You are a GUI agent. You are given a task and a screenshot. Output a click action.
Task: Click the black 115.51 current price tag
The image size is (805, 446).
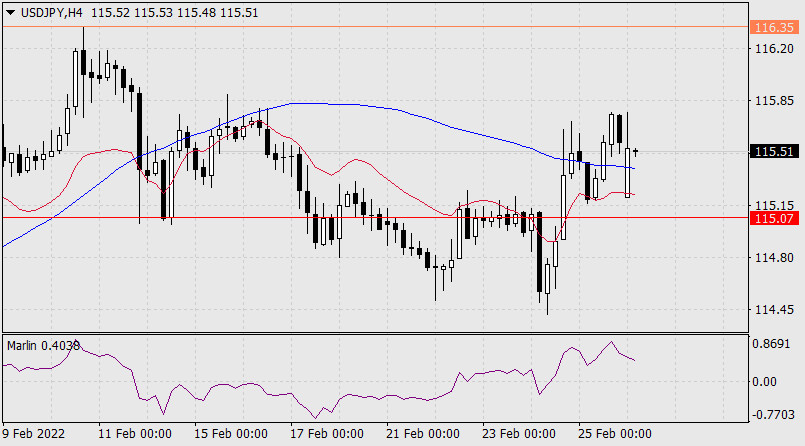pos(774,151)
